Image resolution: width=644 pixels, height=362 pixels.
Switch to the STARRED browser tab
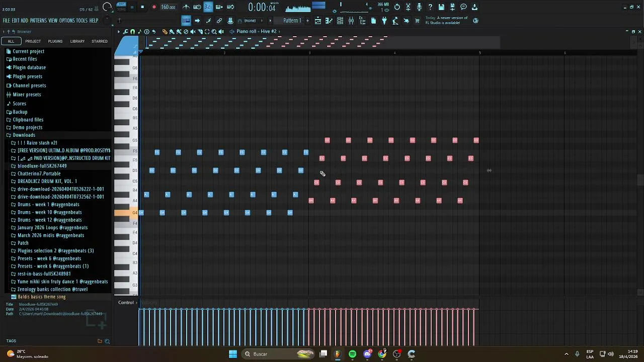100,41
